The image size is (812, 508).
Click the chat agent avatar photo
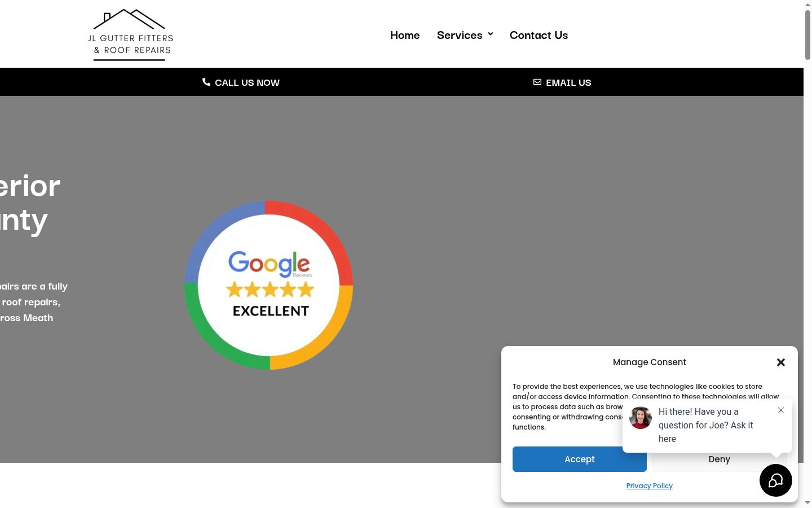point(641,418)
